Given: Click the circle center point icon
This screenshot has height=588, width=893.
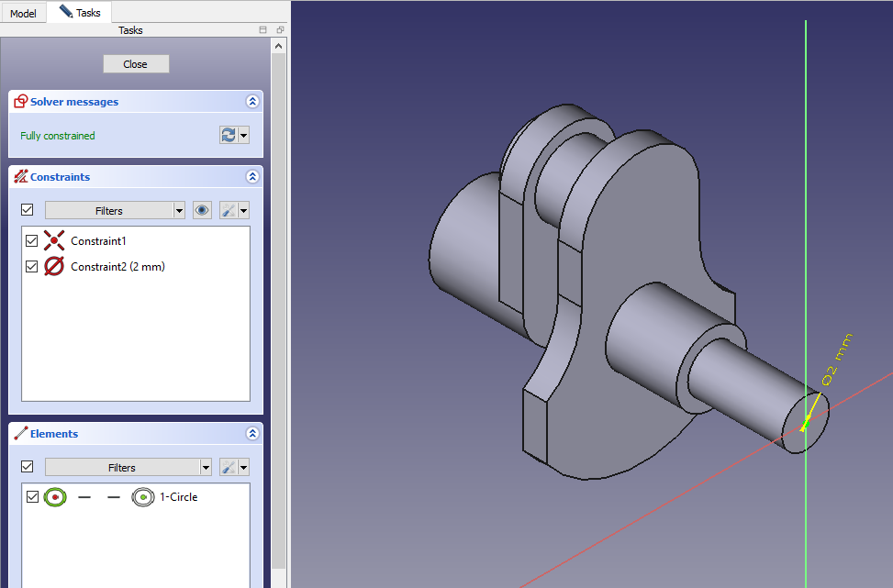Looking at the screenshot, I should point(142,497).
